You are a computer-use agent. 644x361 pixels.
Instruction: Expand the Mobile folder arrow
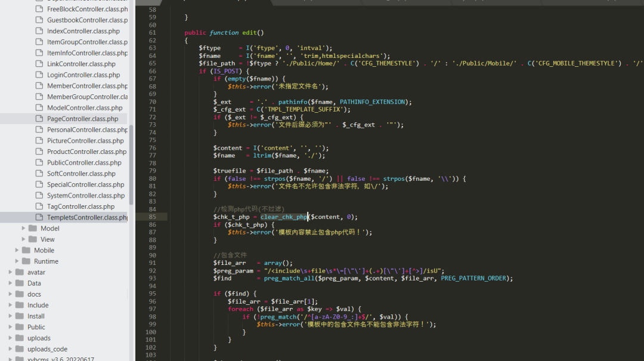[x=17, y=250]
